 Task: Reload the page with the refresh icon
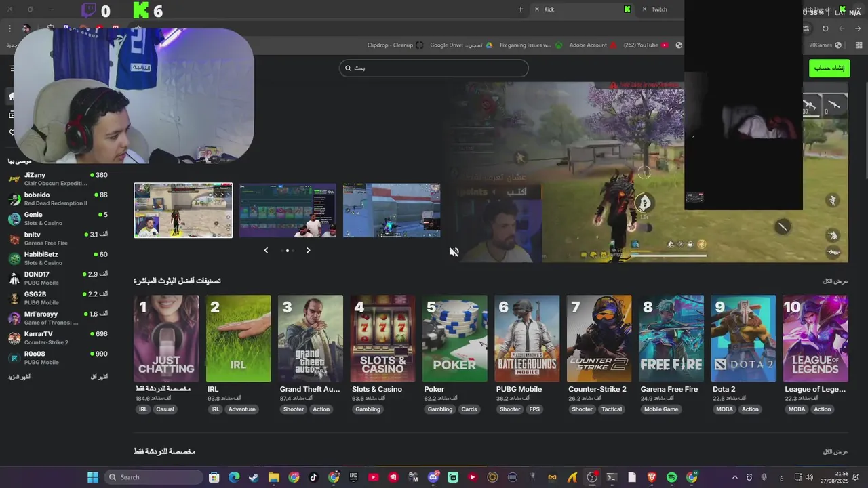point(825,28)
